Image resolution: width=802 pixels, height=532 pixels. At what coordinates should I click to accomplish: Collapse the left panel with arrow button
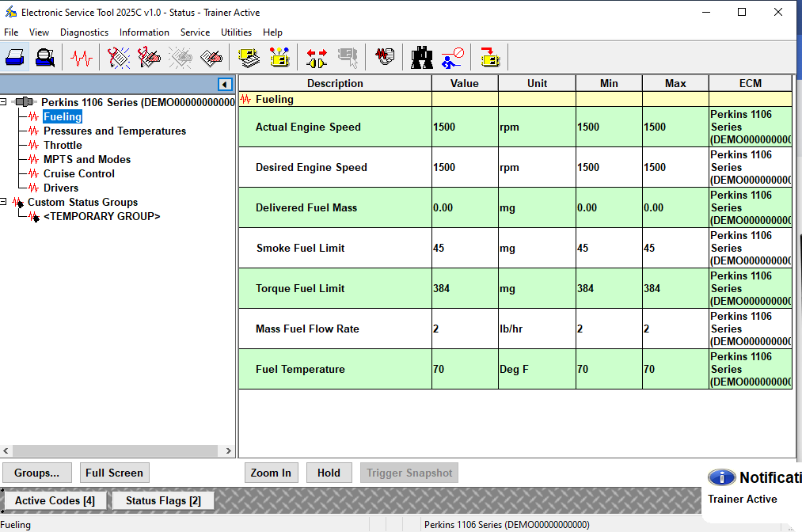[x=225, y=85]
